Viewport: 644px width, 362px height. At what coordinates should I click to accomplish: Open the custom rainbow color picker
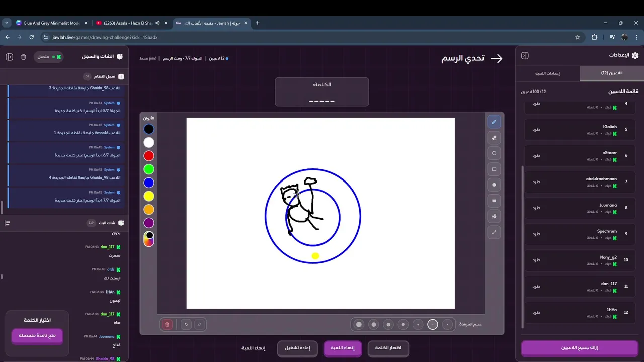(149, 239)
